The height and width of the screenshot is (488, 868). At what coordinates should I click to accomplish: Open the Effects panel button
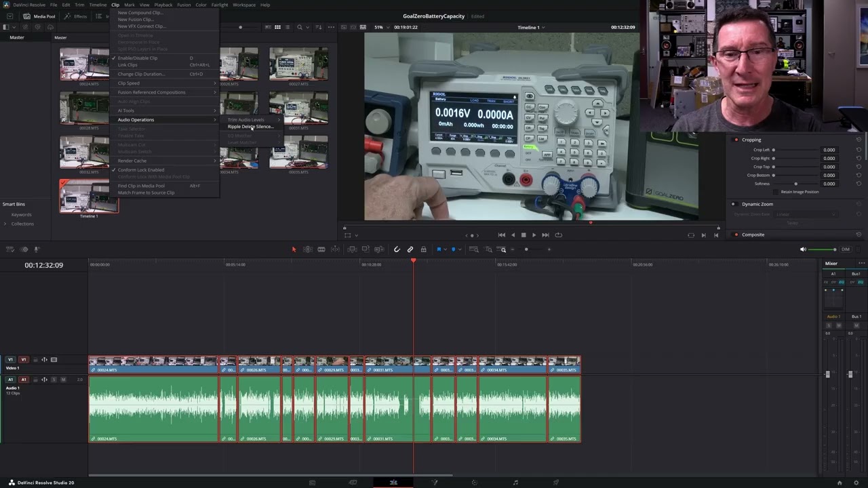click(x=76, y=16)
